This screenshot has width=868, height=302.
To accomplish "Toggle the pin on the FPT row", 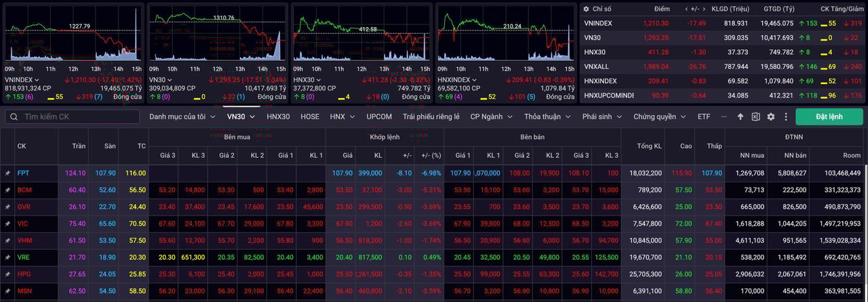I will (x=7, y=173).
